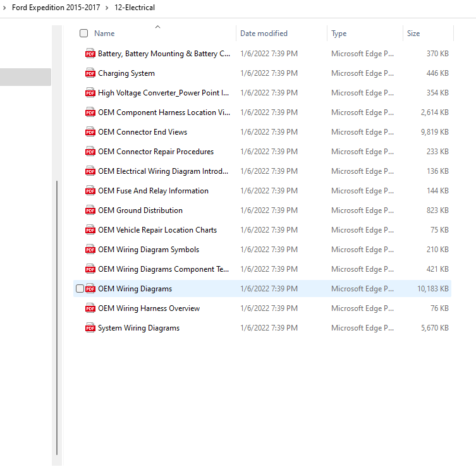
Task: Select the OEM Connector Repair Procedures file name
Action: tap(156, 152)
